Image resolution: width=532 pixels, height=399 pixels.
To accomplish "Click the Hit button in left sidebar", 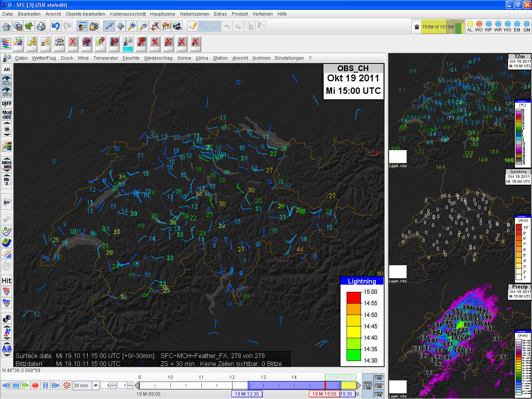I will [x=7, y=281].
